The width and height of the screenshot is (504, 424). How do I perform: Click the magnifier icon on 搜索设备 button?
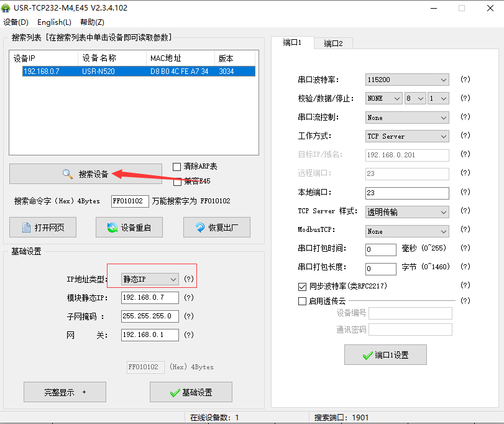point(67,174)
